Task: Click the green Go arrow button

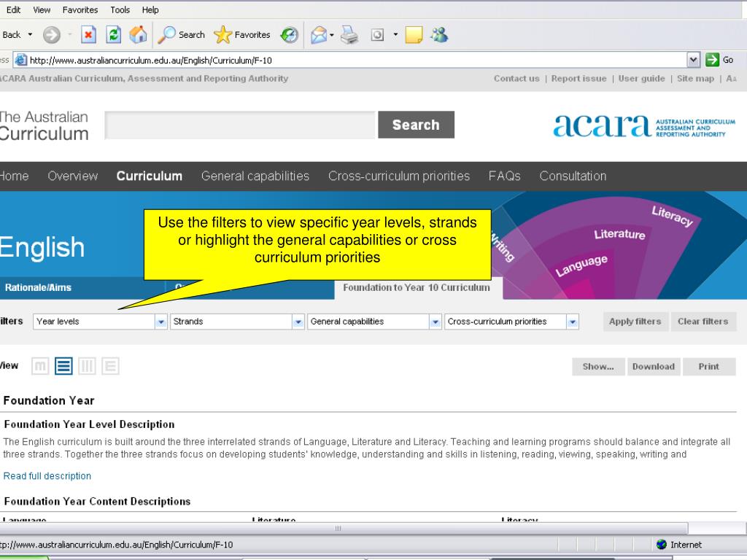Action: point(712,60)
